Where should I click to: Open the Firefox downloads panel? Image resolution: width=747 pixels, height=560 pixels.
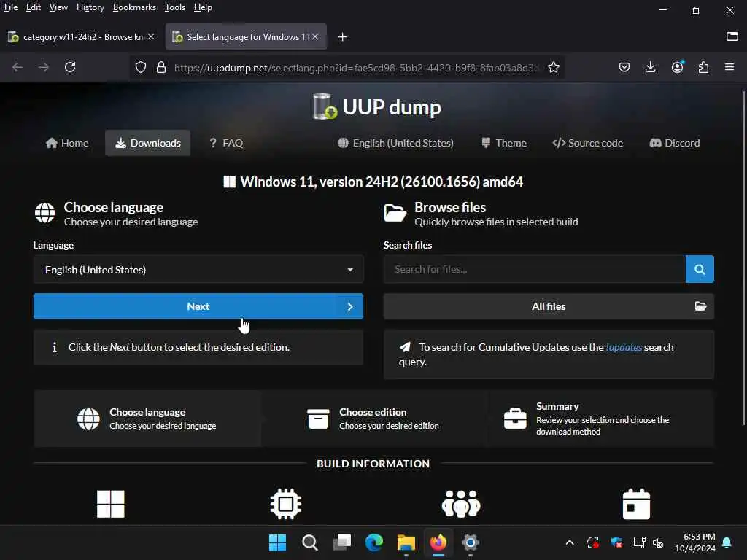click(x=650, y=67)
